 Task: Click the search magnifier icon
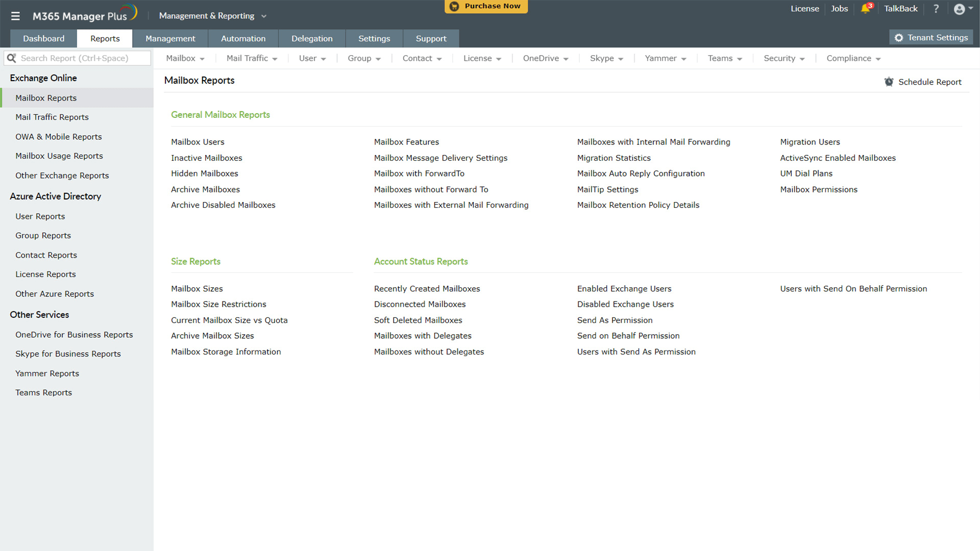tap(12, 58)
